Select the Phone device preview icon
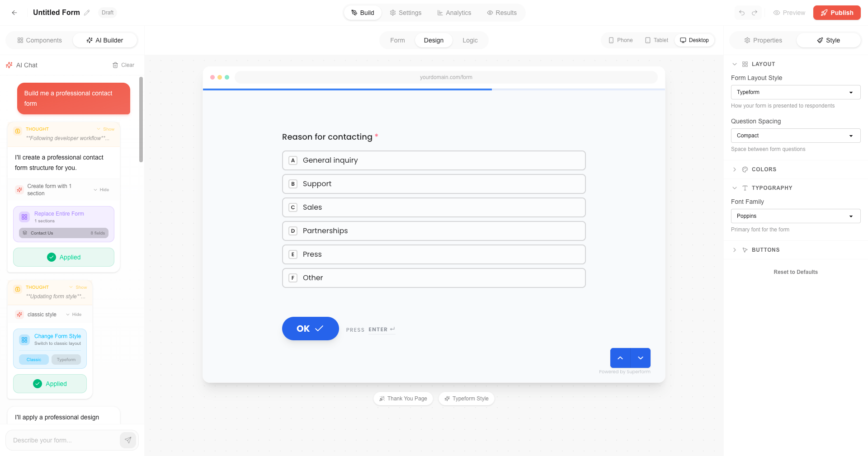 click(620, 40)
